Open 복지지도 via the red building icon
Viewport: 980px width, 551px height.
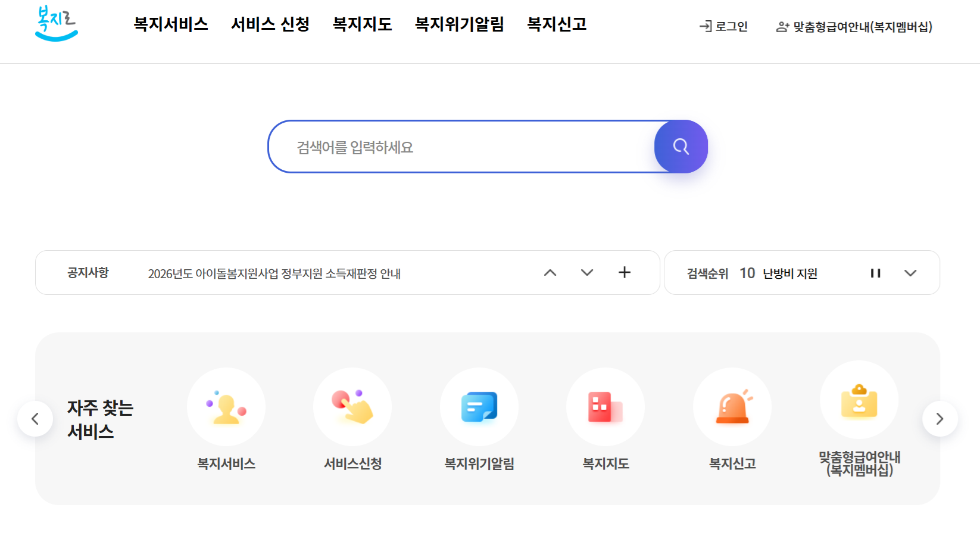[606, 407]
